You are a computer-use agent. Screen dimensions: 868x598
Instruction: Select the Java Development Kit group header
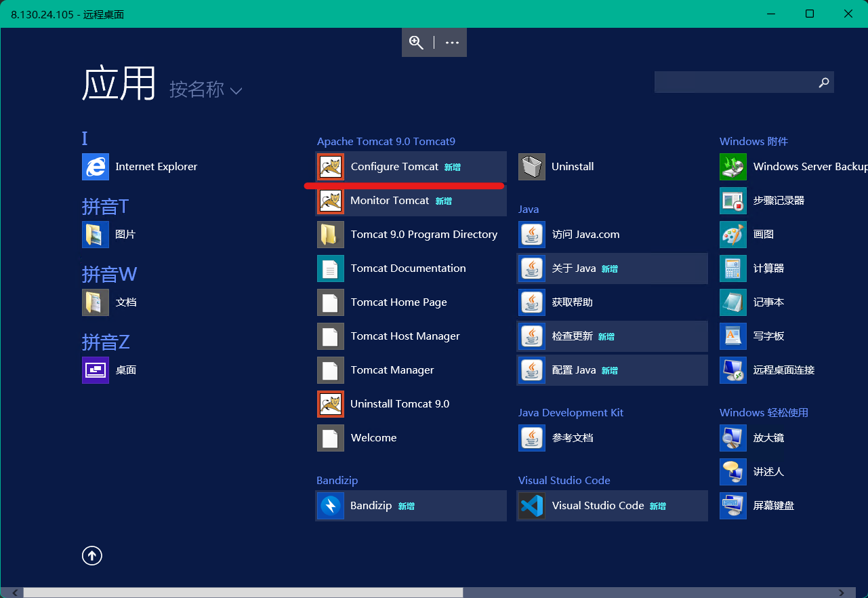click(571, 413)
